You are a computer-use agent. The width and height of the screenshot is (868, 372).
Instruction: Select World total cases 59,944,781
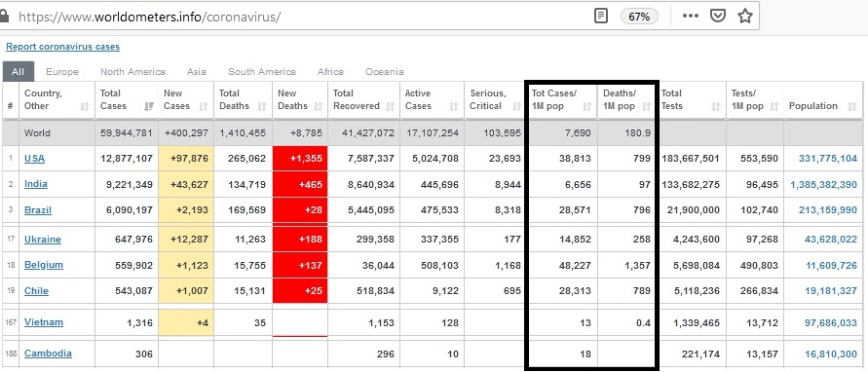pyautogui.click(x=127, y=132)
